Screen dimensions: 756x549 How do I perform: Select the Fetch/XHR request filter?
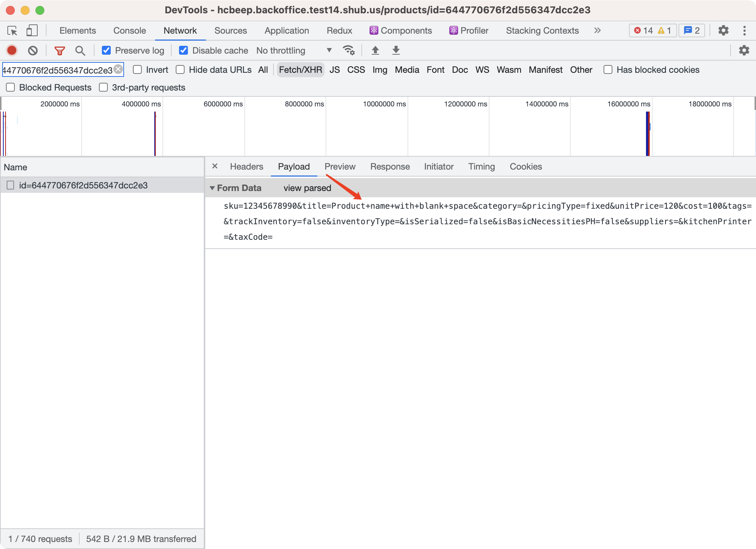coord(300,69)
